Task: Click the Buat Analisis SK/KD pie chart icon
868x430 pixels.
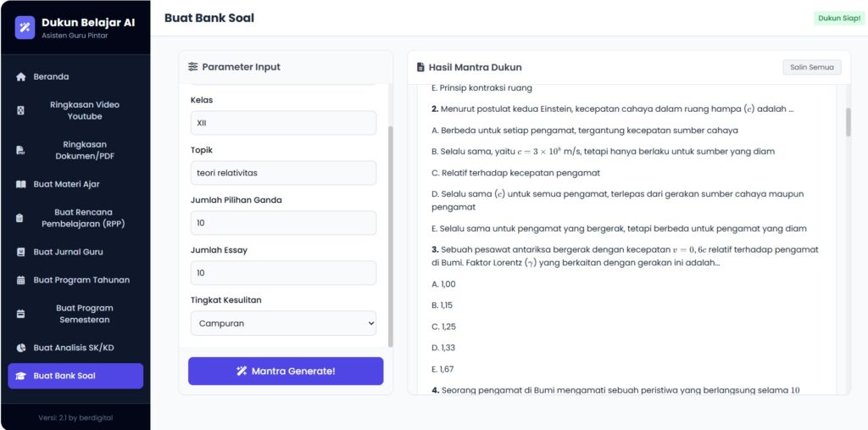Action: (21, 348)
